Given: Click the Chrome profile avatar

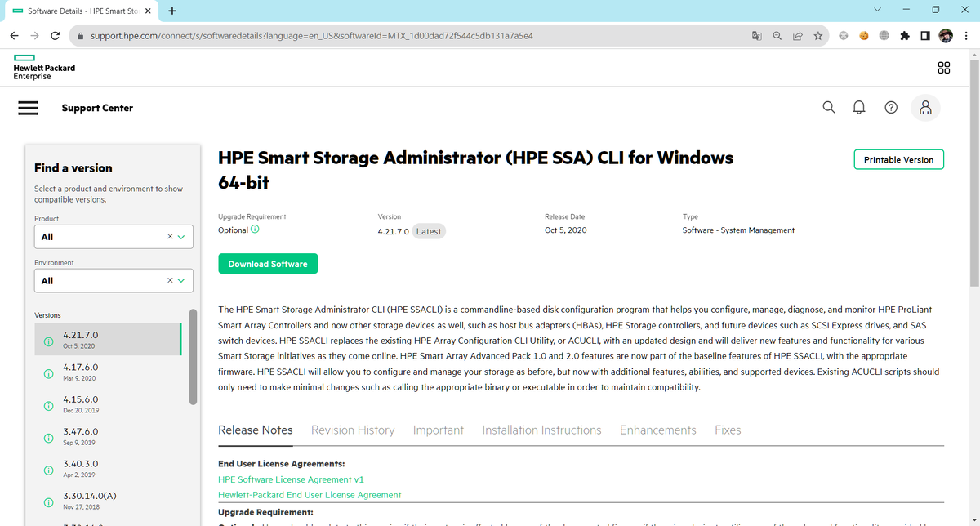Looking at the screenshot, I should click(946, 36).
